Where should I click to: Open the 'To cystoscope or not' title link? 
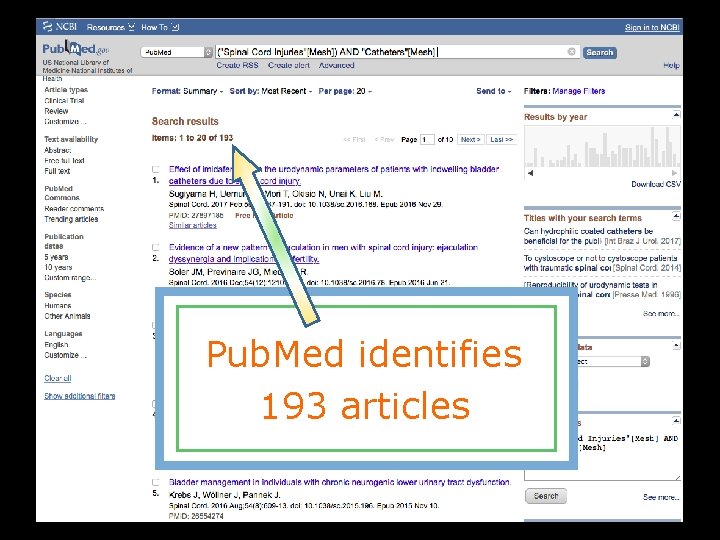click(600, 263)
